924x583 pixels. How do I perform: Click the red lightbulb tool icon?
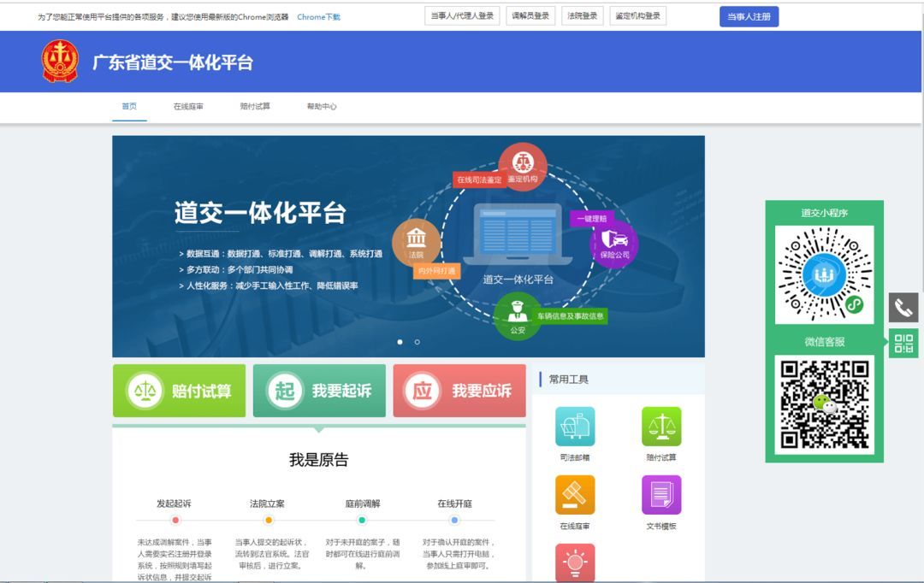pos(575,562)
